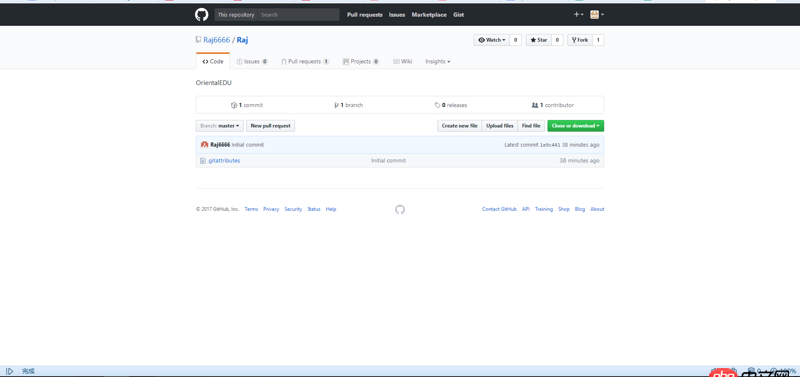800x377 pixels.
Task: Open the Privacy footer link
Action: click(271, 209)
